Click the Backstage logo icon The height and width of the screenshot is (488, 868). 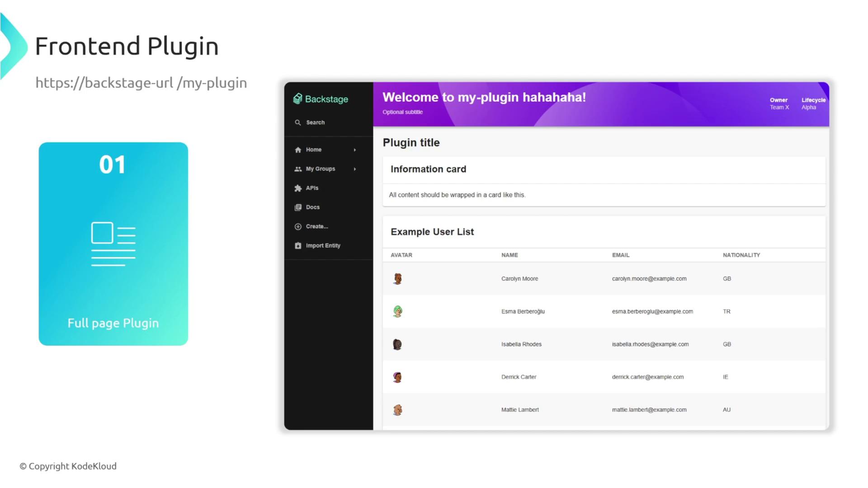297,99
